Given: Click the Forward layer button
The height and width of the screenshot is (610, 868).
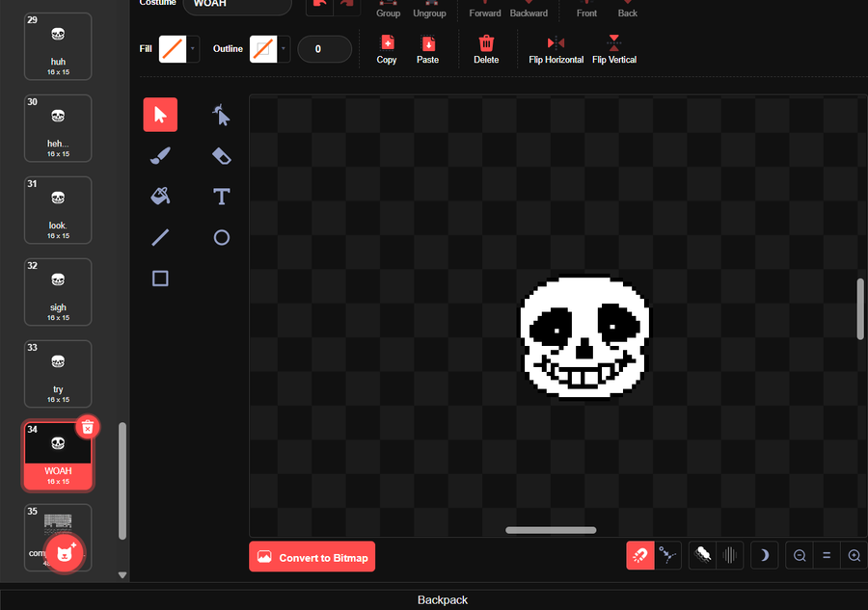Looking at the screenshot, I should [485, 9].
